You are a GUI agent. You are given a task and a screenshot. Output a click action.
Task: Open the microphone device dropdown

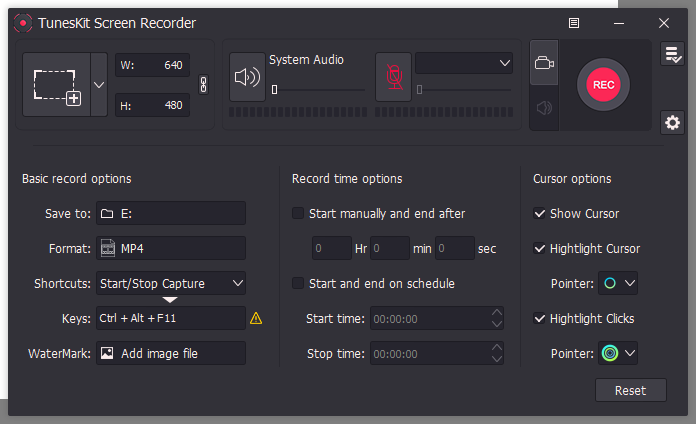point(464,63)
